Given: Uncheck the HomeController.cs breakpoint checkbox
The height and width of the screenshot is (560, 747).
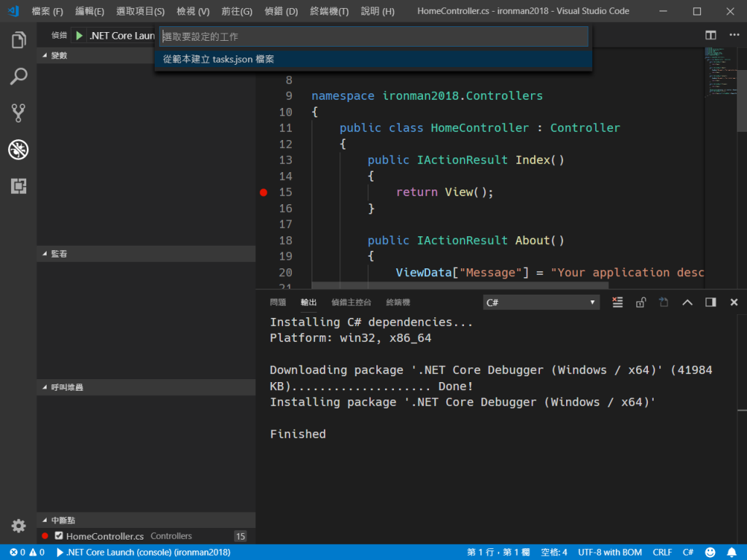Looking at the screenshot, I should (x=58, y=536).
